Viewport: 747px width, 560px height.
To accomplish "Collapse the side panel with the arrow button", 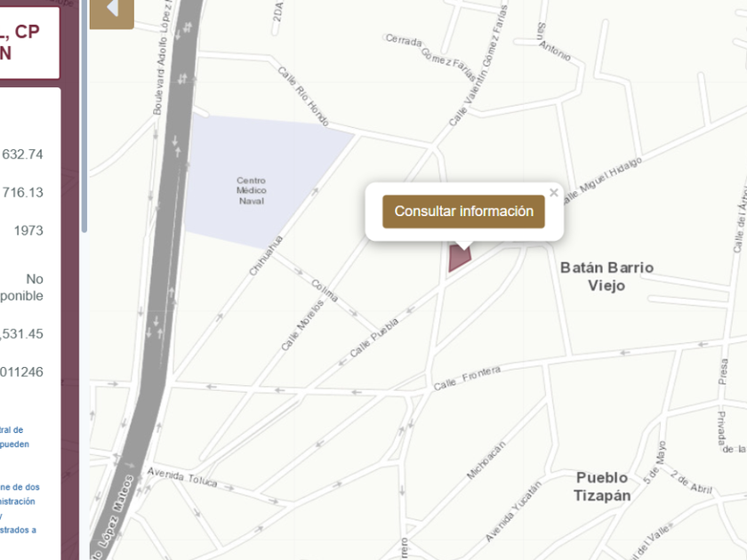I will pos(112,12).
